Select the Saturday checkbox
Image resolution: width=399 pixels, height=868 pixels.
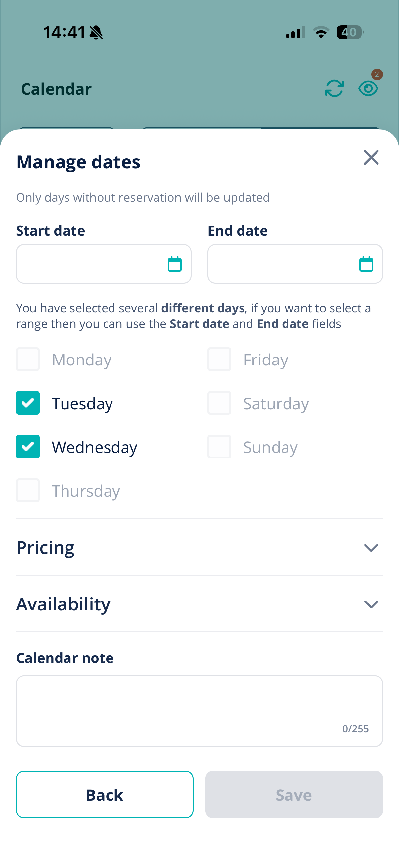tap(219, 403)
